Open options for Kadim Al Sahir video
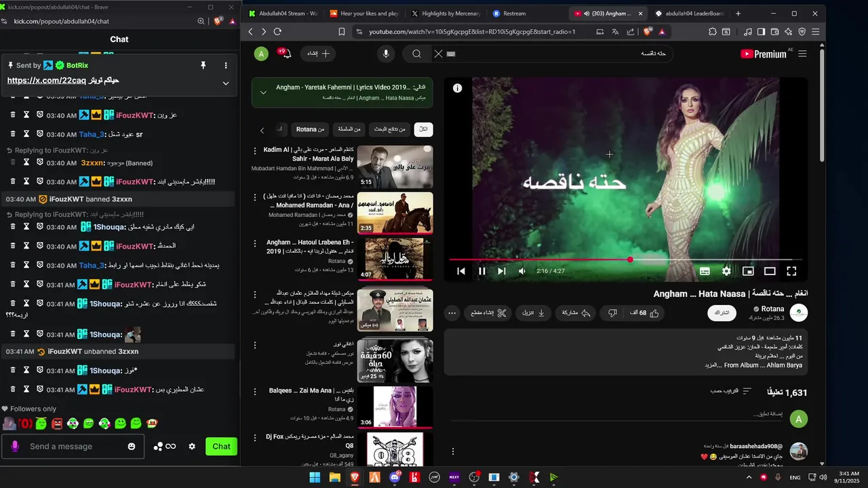This screenshot has height=488, width=868. pos(255,150)
